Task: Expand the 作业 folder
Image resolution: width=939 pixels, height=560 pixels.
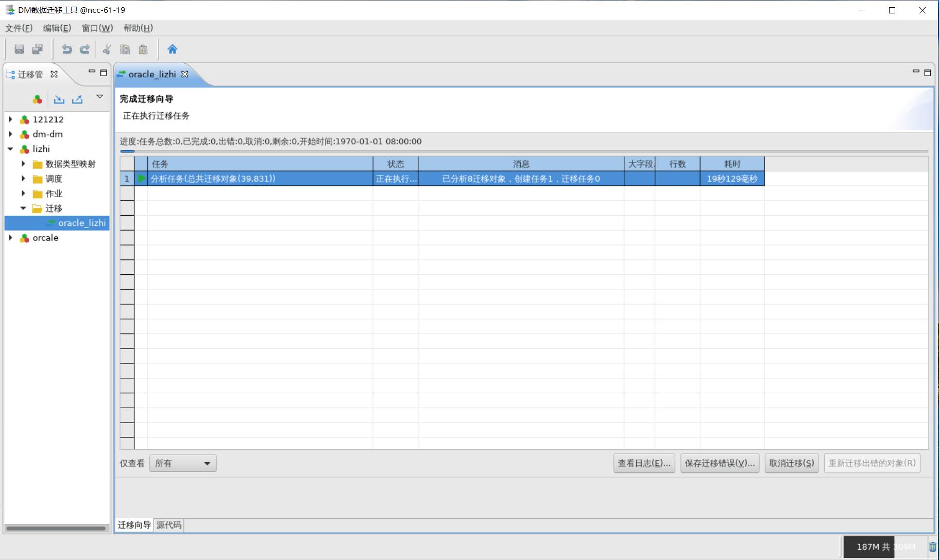Action: 23,194
